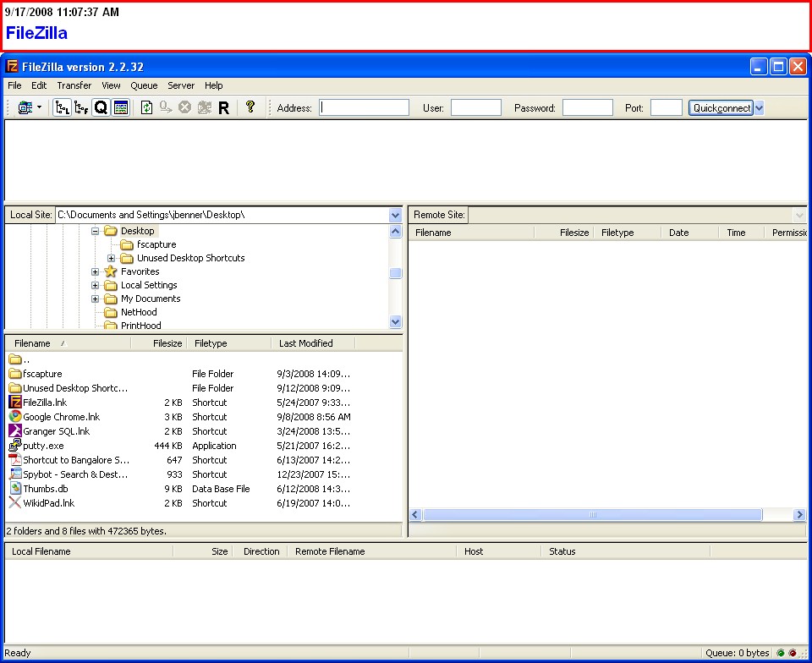
Task: Click the remote pane scroll right arrow
Action: [799, 514]
